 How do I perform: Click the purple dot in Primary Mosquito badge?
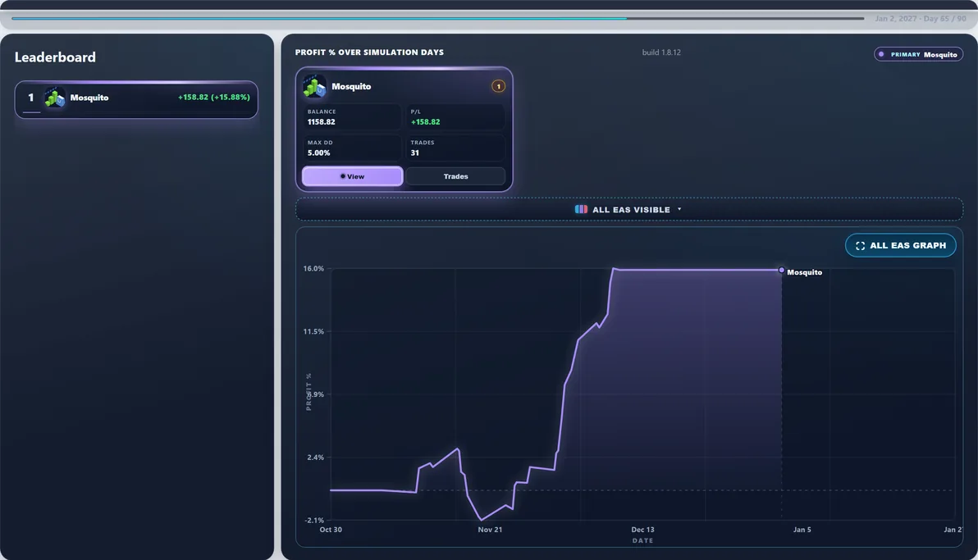pos(881,54)
